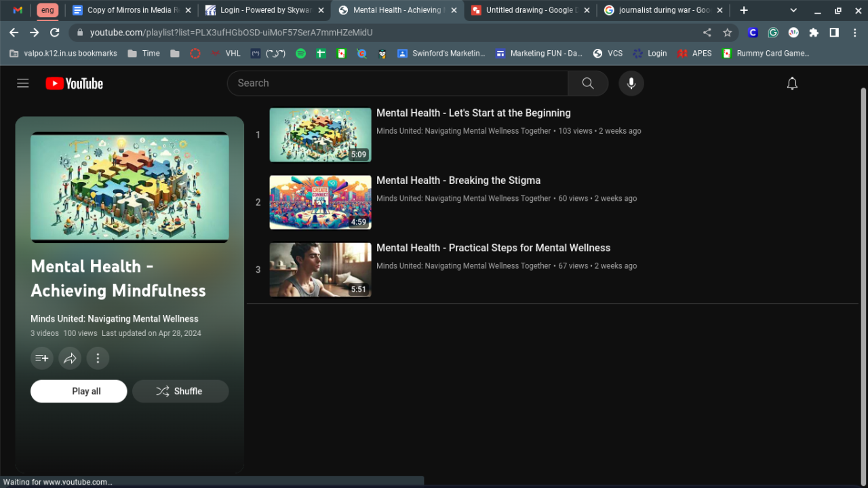Open the Grammarly extension icon
This screenshot has width=868, height=488.
[x=773, y=33]
